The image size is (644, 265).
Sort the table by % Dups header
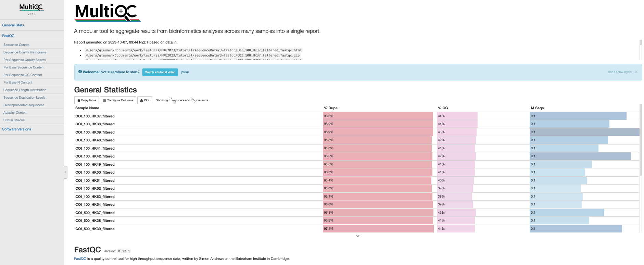(x=331, y=108)
